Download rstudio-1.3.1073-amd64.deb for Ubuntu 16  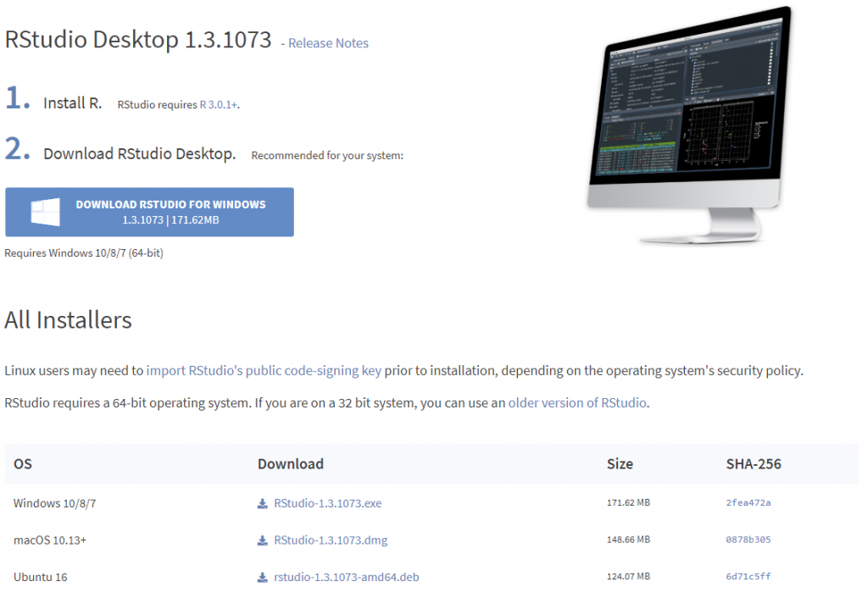click(x=346, y=578)
